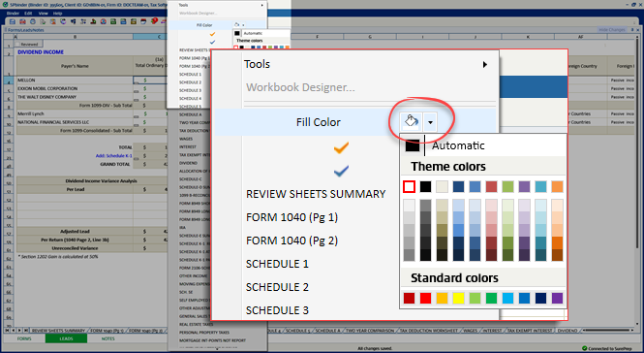
Task: Open the TWO YEAR COMPARISON sheet tab
Action: pos(370,331)
